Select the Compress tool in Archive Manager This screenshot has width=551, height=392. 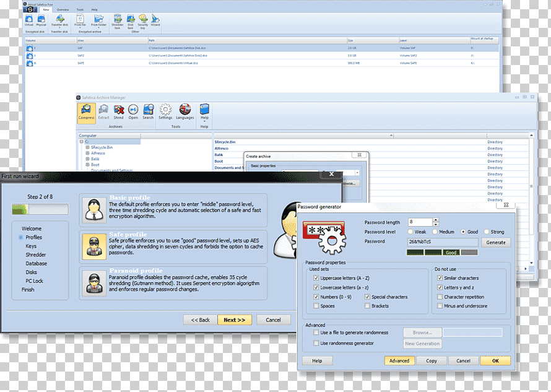pos(86,113)
